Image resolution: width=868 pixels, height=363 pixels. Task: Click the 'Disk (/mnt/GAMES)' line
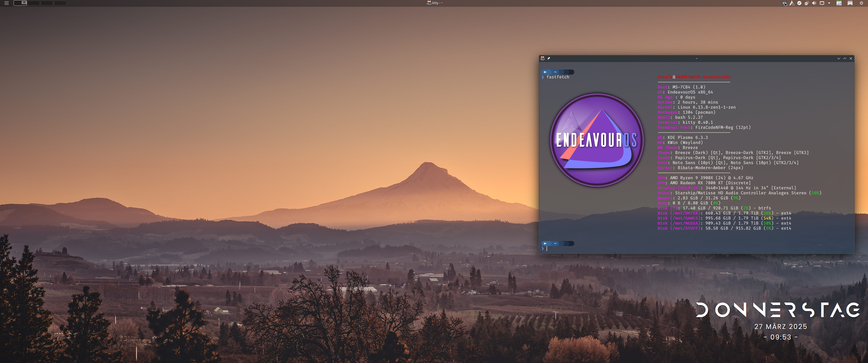[x=724, y=219]
